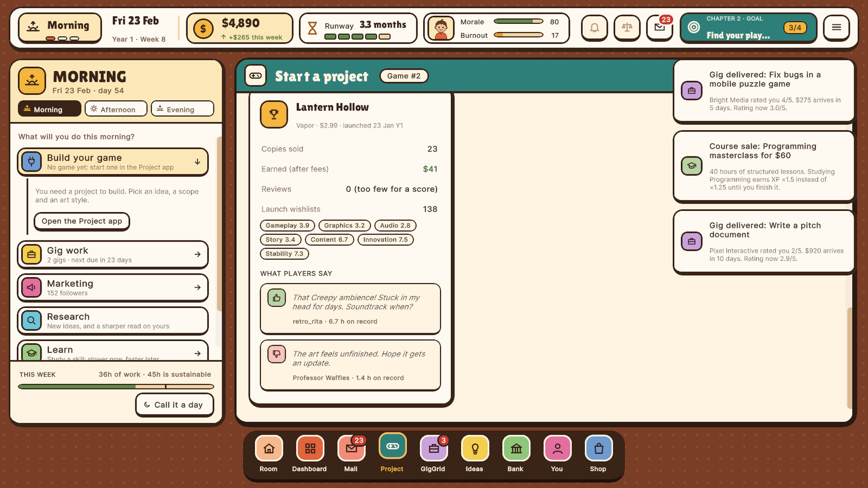The width and height of the screenshot is (868, 488).
Task: Switch to the Afternoon tab
Action: click(116, 109)
